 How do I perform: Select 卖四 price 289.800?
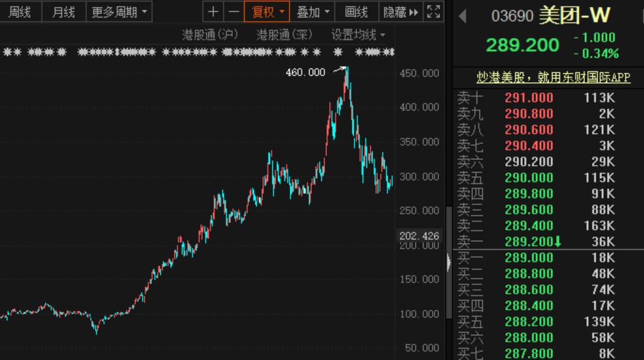(x=529, y=194)
